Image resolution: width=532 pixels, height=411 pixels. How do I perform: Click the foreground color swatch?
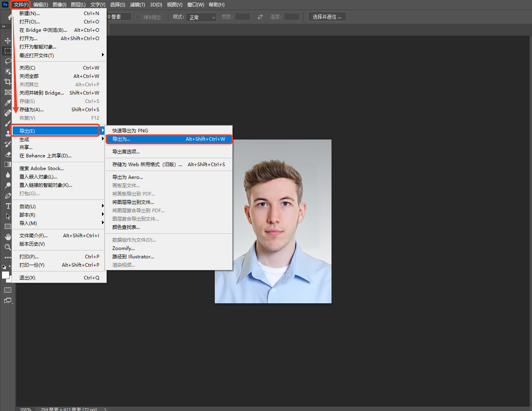click(5, 275)
